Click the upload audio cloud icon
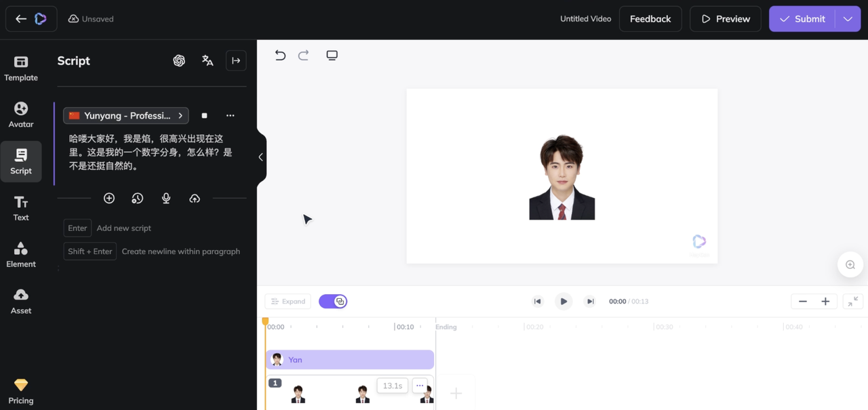Screen dimensions: 868x410 pyautogui.click(x=195, y=198)
